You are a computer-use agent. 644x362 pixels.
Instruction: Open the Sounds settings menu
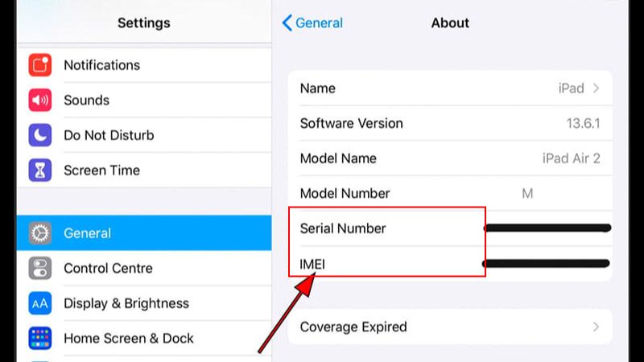tap(86, 101)
